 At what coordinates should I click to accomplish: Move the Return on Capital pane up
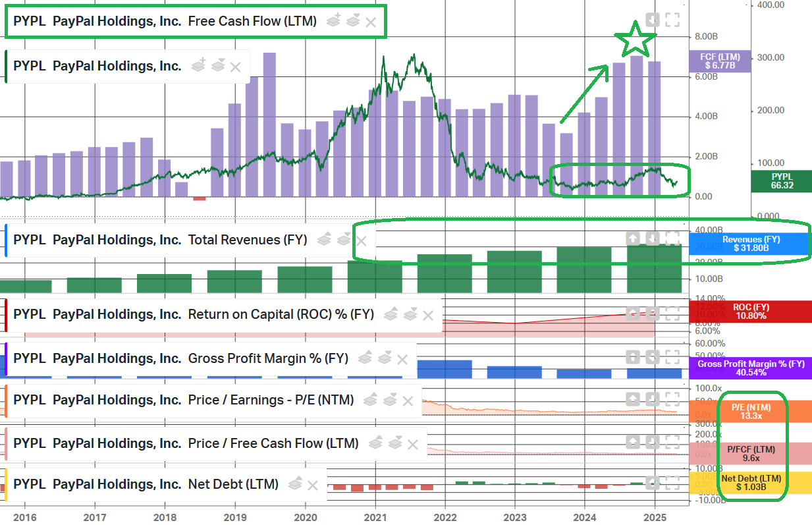click(x=632, y=314)
